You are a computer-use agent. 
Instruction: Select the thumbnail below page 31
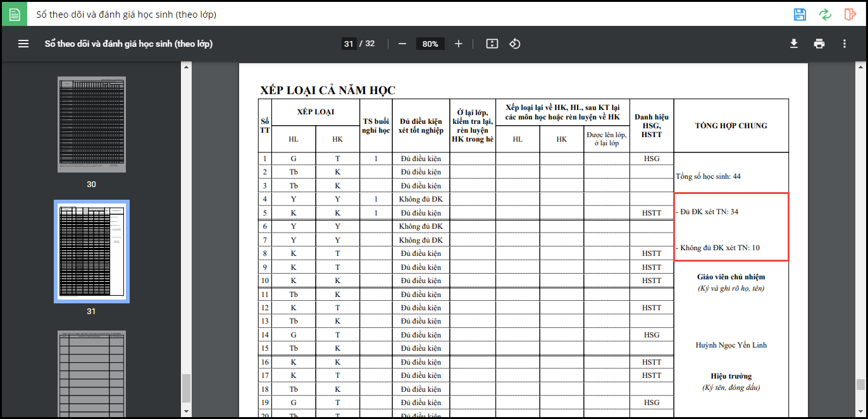coord(92,373)
